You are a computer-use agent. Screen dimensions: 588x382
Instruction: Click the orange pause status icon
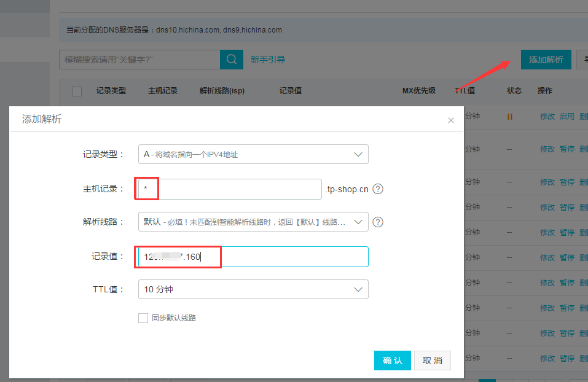(x=509, y=116)
